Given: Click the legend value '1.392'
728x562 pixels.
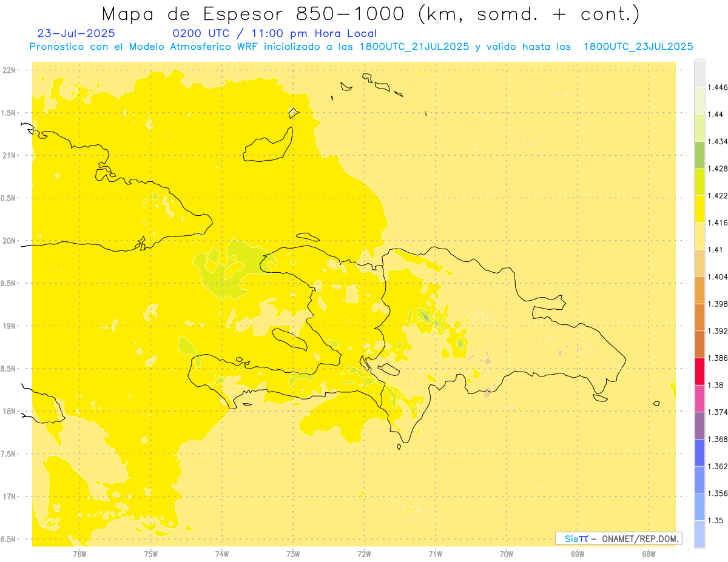Looking at the screenshot, I should pyautogui.click(x=717, y=331).
